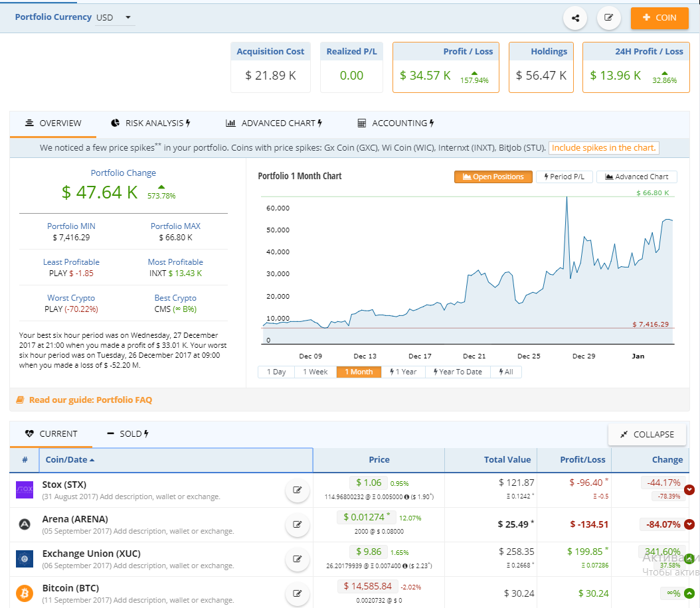Switch to the Sold tab
This screenshot has height=608, width=700.
[128, 434]
